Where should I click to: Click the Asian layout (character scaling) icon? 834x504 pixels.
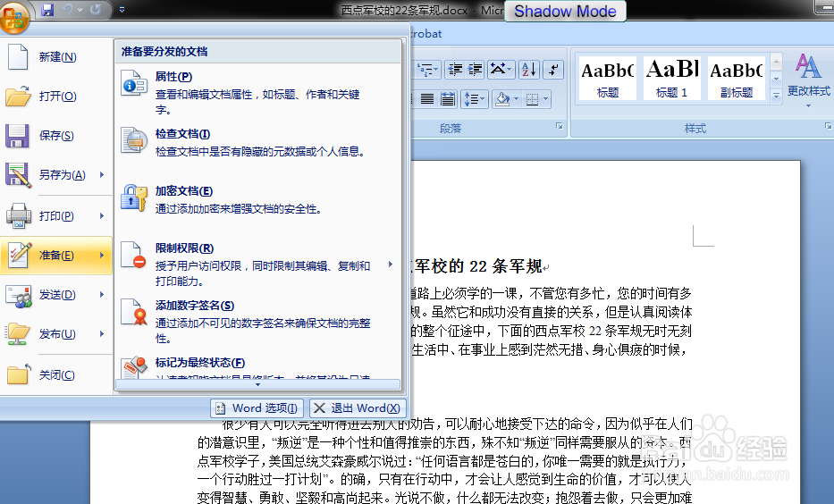pyautogui.click(x=500, y=69)
